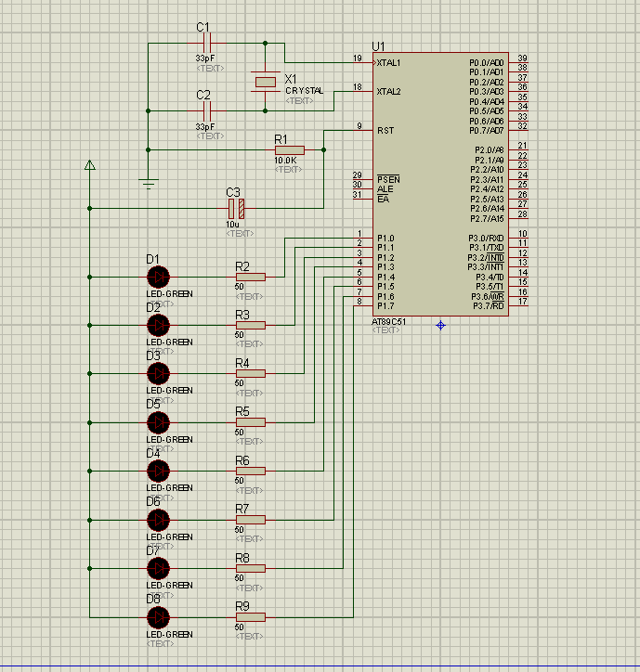
Task: Select the X1 crystal symbol
Action: pyautogui.click(x=265, y=82)
